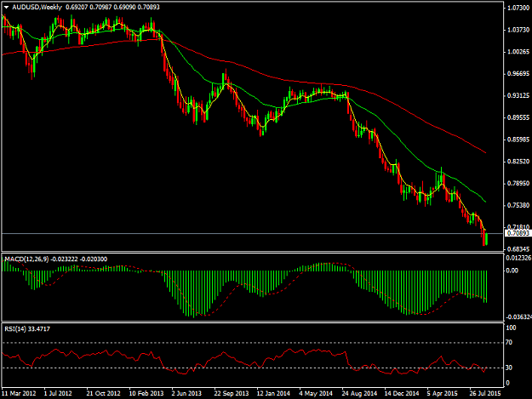Click the 1 Jul 2012 date label
The width and height of the screenshot is (532, 399).
coord(58,394)
